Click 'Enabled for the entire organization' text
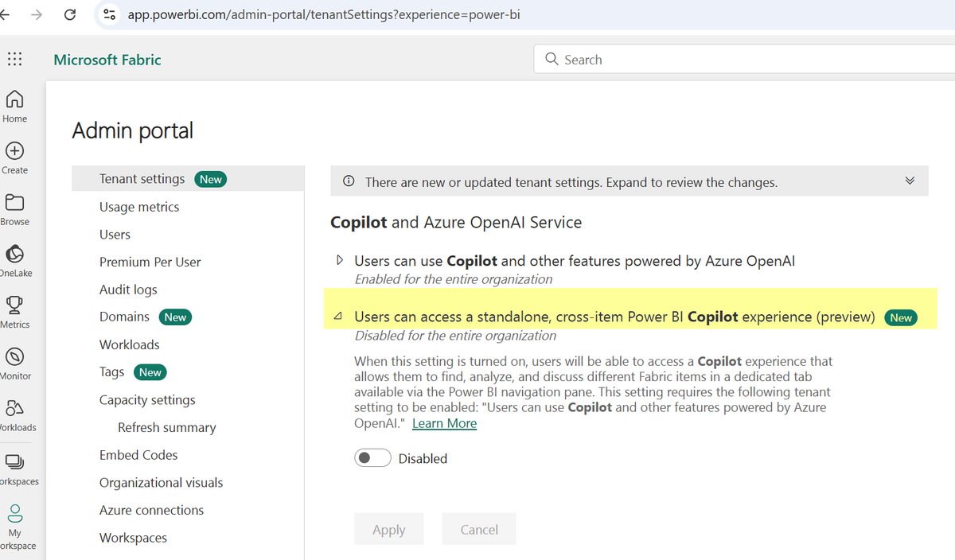The image size is (955, 560). [454, 279]
